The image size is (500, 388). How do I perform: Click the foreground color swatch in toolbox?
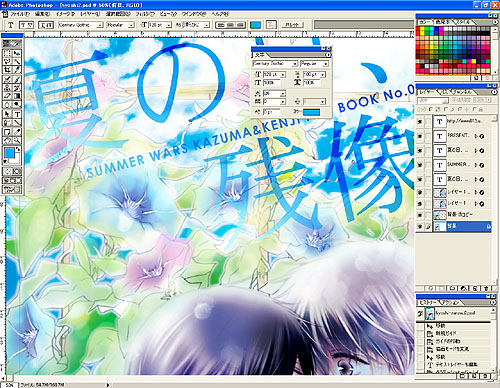click(x=9, y=153)
